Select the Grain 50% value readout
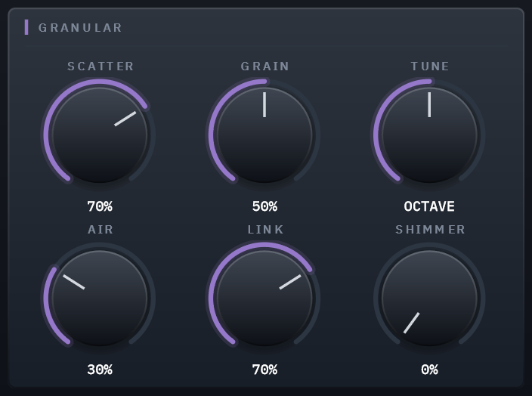Screen dimensions: 532x396 264,206
